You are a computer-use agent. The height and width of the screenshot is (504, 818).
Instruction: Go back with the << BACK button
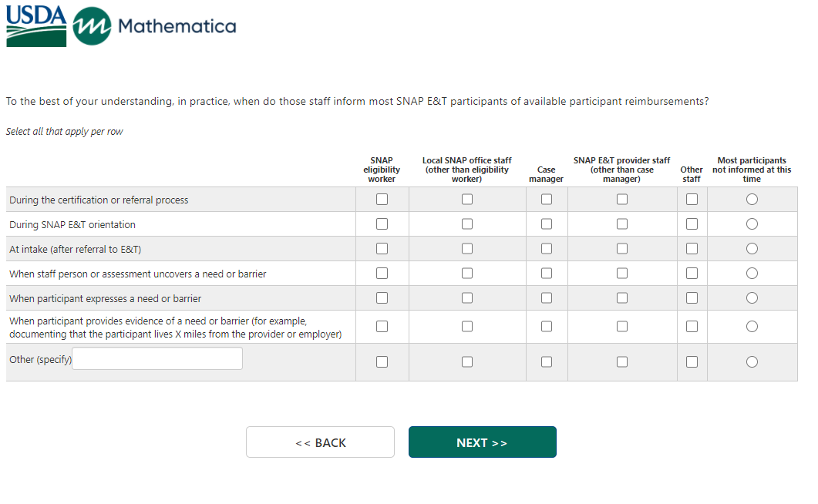click(x=320, y=442)
